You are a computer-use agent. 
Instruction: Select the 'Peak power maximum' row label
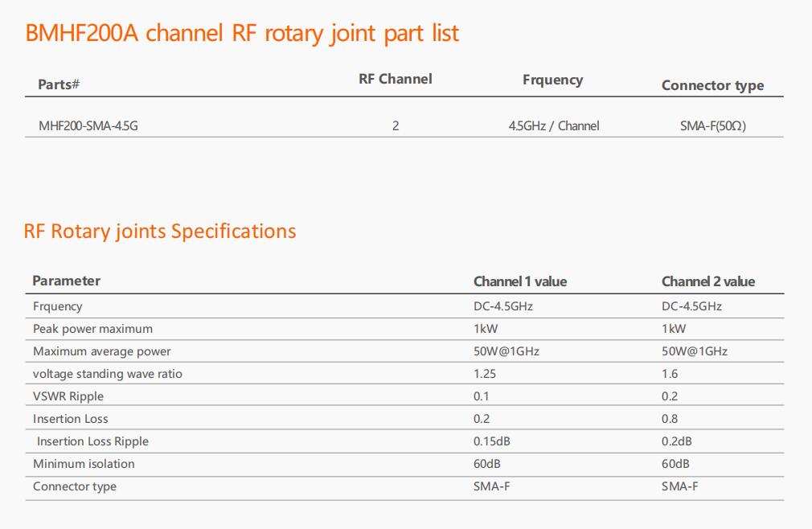point(92,329)
